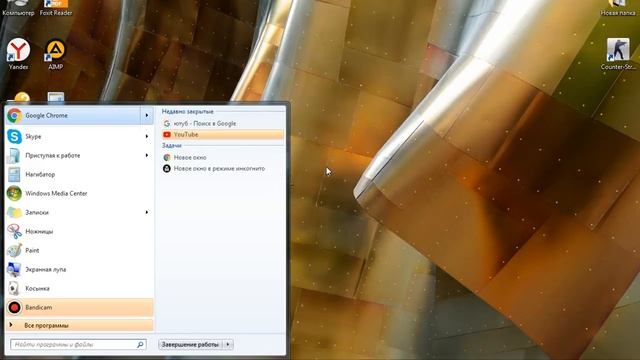Open shutdown options arrow
Screen dimensions: 640x360
(228, 344)
